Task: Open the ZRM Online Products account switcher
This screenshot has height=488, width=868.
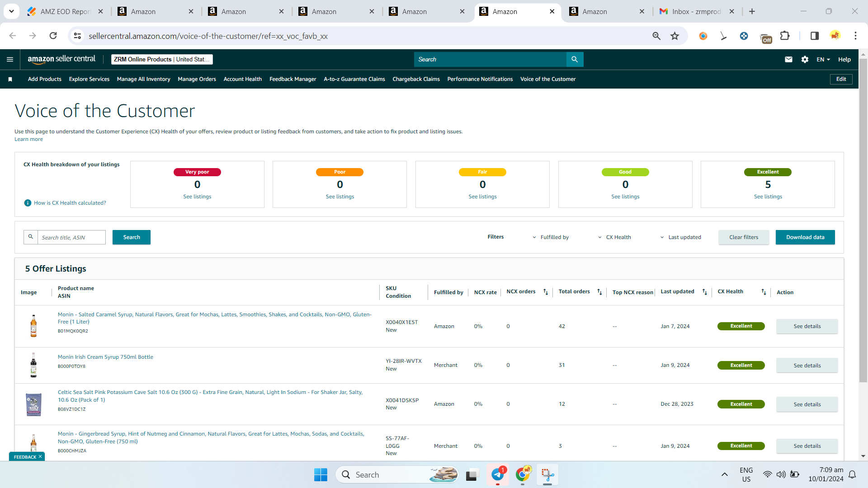Action: tap(162, 59)
